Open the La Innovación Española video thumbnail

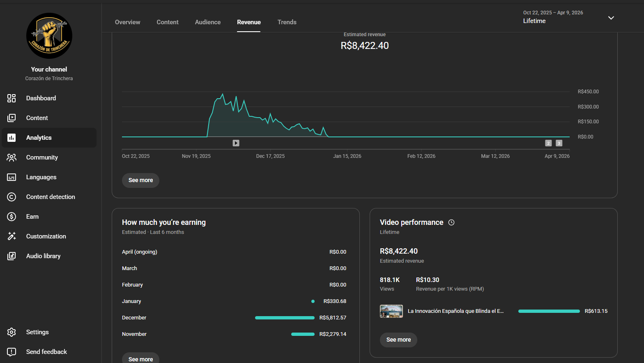pyautogui.click(x=391, y=311)
